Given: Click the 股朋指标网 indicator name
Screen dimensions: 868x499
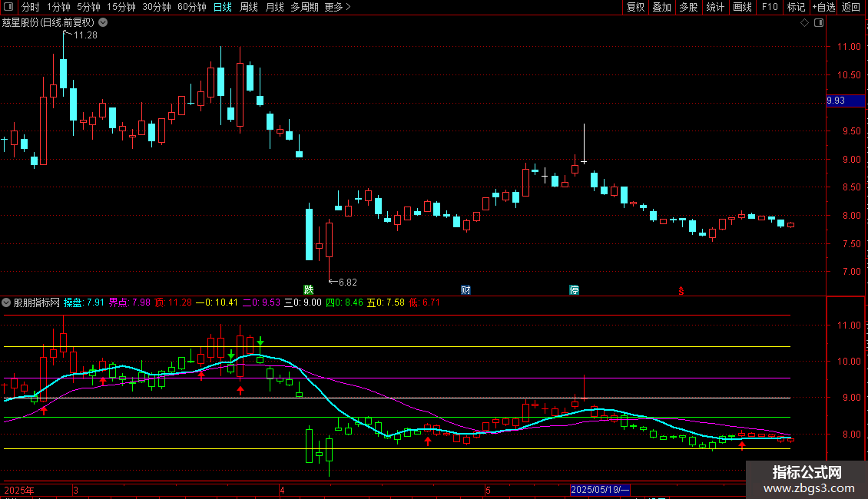Looking at the screenshot, I should [37, 302].
